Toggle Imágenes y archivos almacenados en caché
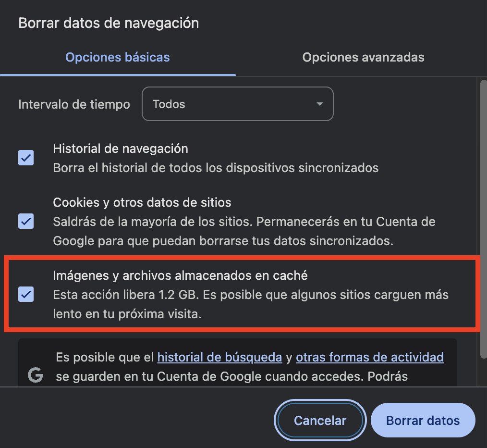This screenshot has width=487, height=448. pyautogui.click(x=26, y=295)
